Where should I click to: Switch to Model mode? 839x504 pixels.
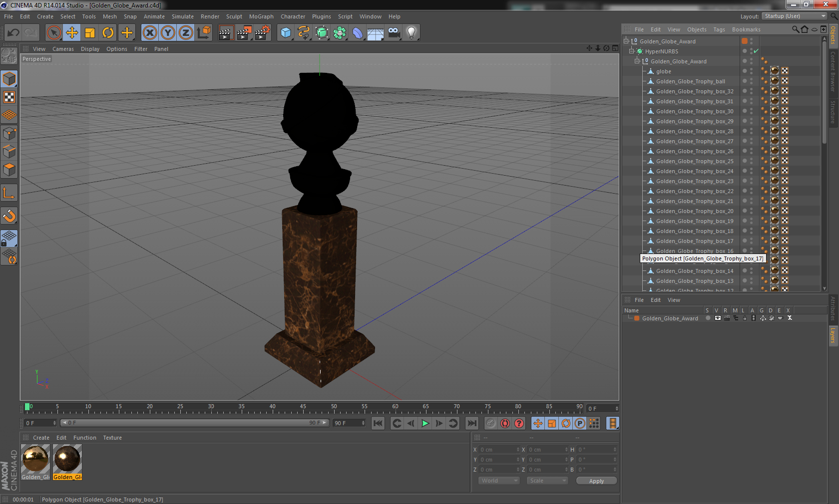(9, 79)
